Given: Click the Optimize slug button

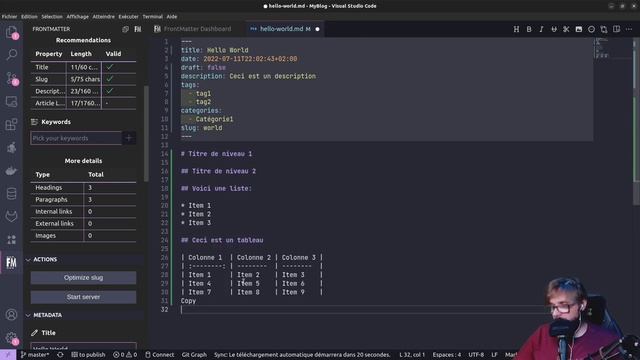Looking at the screenshot, I should coord(83,278).
